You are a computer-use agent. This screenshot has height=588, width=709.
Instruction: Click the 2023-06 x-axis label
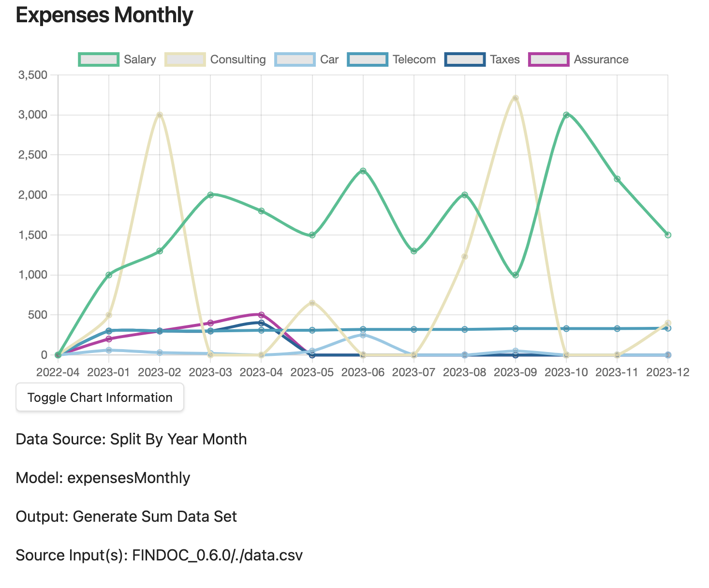363,372
